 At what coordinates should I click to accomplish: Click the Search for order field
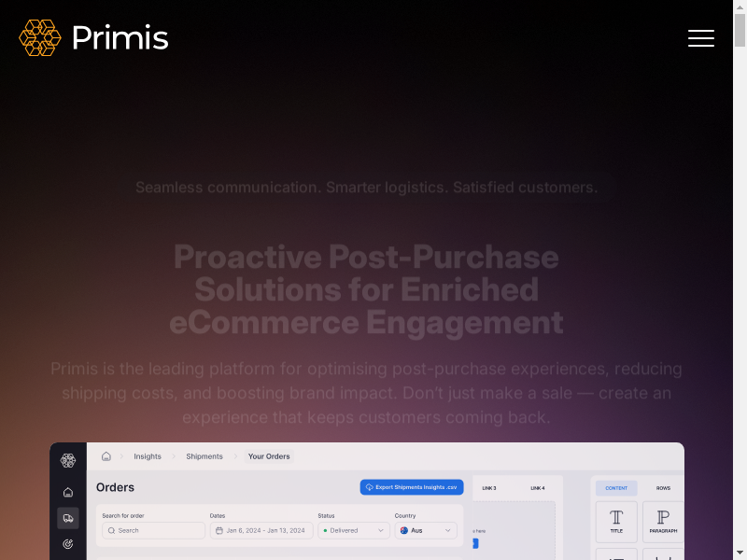[153, 530]
